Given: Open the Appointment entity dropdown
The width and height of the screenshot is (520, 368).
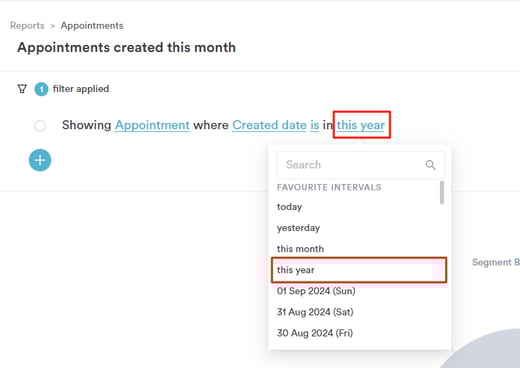Looking at the screenshot, I should [x=152, y=125].
